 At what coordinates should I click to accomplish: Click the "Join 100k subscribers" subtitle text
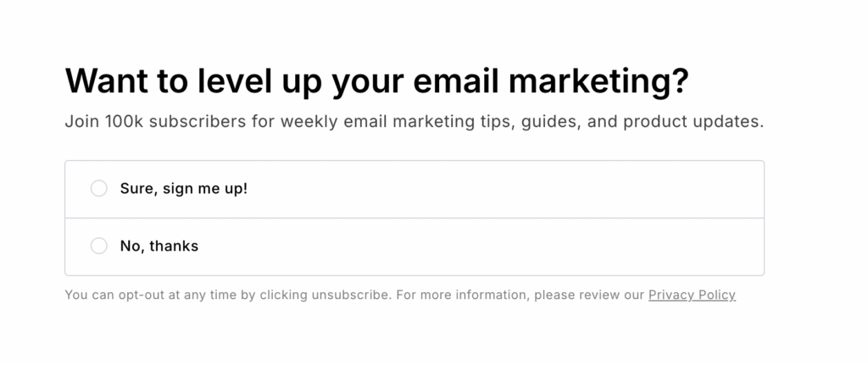414,121
